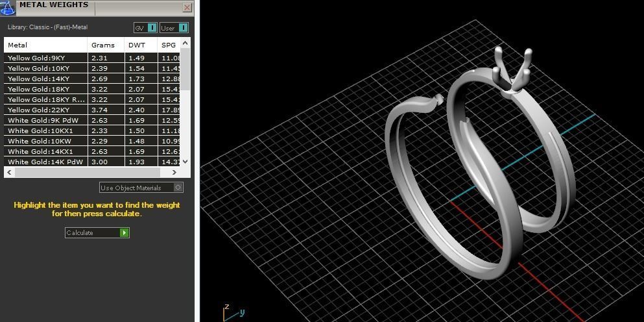This screenshot has width=644, height=322.
Task: Click the 3.74 grams value for 22KY
Action: click(99, 110)
